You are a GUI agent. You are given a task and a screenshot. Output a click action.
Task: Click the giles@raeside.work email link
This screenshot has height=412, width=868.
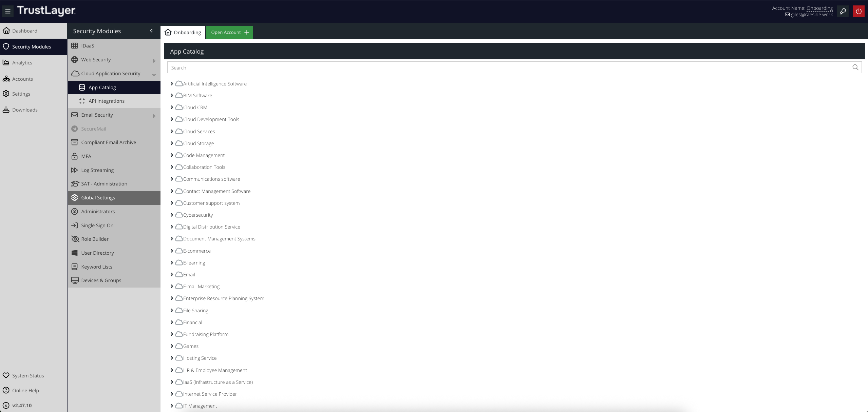[812, 15]
